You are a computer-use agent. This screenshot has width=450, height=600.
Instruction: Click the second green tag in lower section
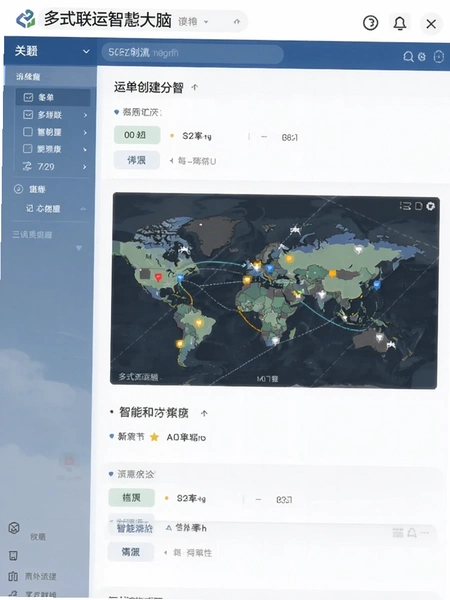(x=132, y=497)
